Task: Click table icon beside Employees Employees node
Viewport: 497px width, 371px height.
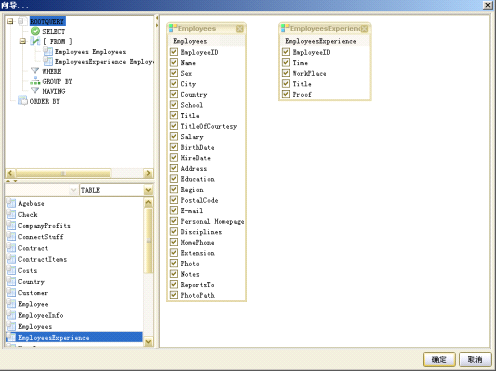Action: [48, 51]
